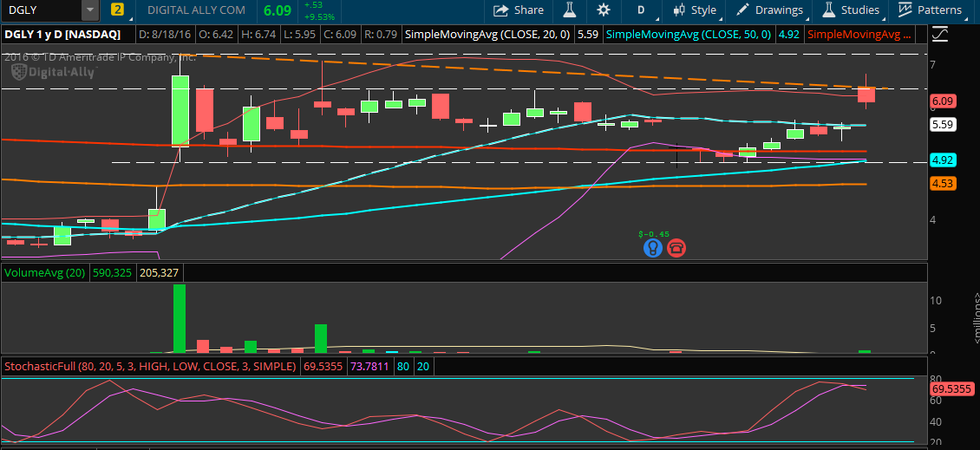Screen dimensions: 980x450
Task: Select the cyan 4.92 moving average label
Action: click(x=943, y=160)
